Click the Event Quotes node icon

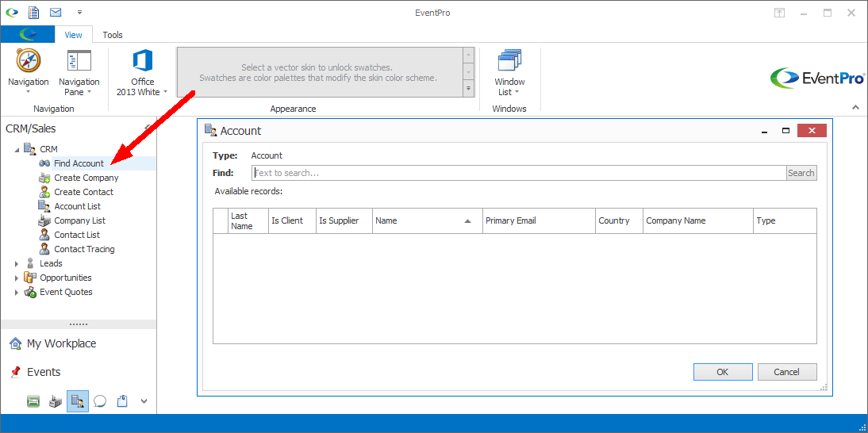(x=30, y=293)
